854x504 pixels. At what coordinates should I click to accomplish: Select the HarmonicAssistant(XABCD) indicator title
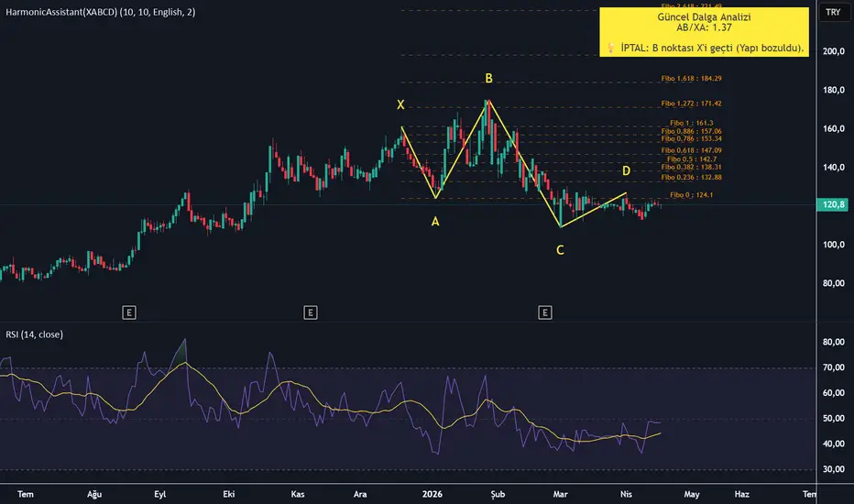[x=100, y=12]
